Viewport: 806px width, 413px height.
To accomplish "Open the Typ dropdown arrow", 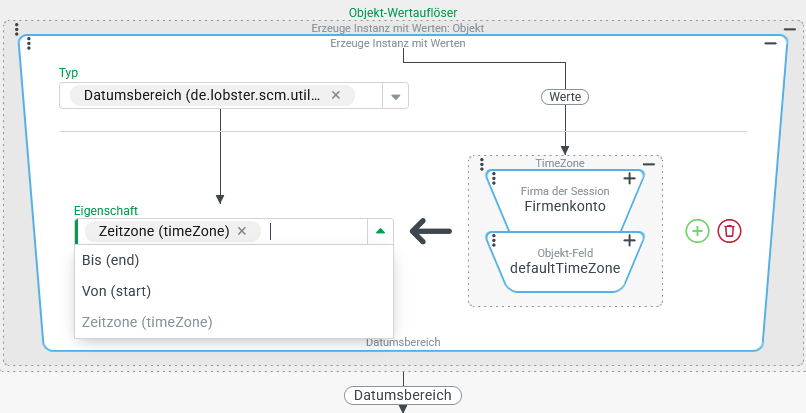I will tap(395, 96).
